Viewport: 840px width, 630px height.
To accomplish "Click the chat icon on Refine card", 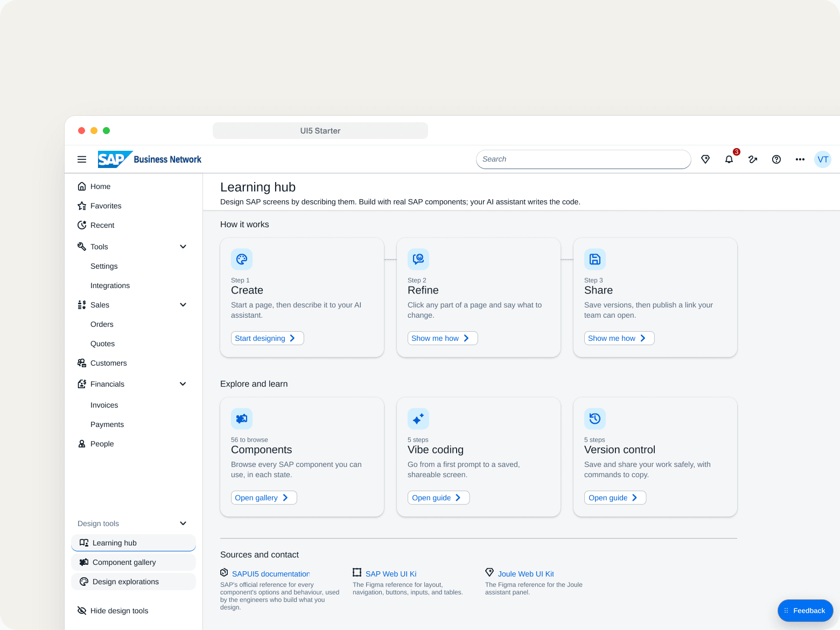I will [418, 260].
